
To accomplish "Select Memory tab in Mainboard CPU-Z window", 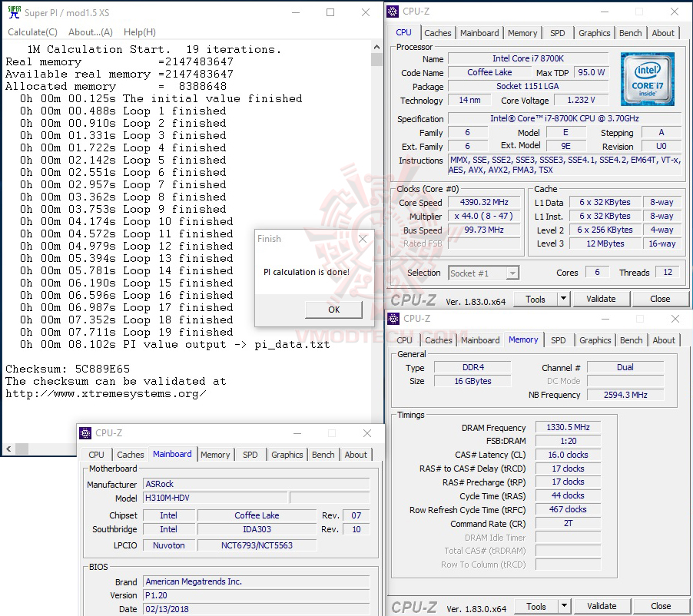I will 215,455.
